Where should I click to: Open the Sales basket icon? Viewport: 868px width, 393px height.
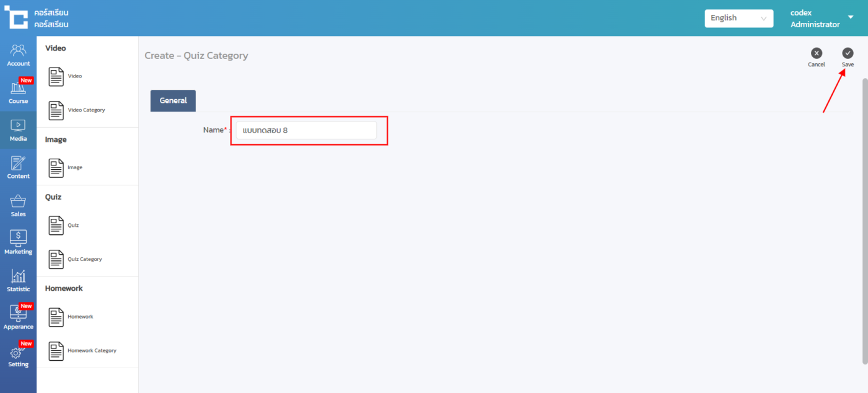pyautogui.click(x=18, y=205)
